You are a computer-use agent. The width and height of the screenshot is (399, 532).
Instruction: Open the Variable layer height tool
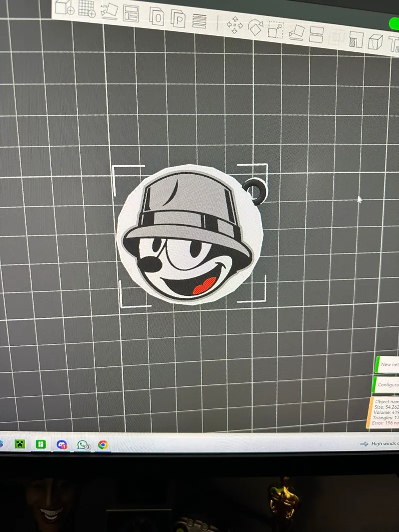[x=199, y=21]
